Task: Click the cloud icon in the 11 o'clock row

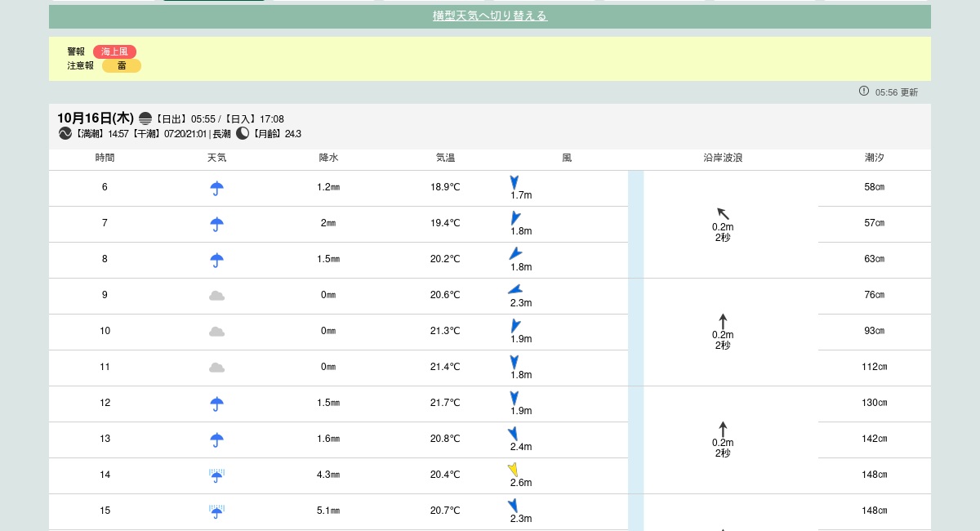Action: (216, 368)
